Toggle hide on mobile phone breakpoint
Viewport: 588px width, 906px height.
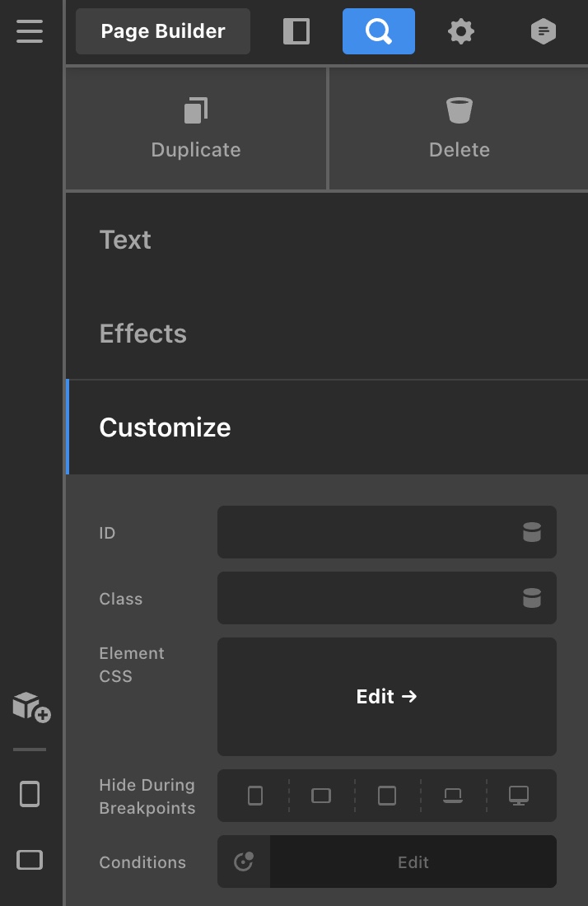pos(254,796)
